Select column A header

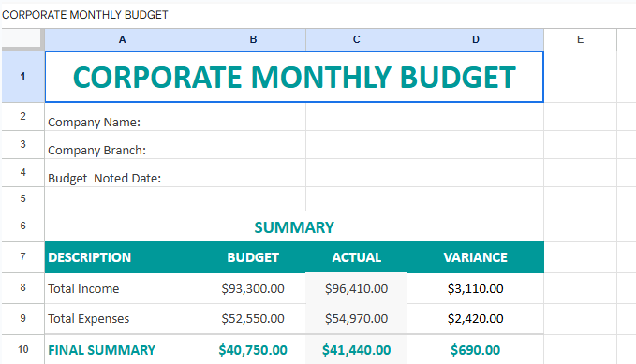pyautogui.click(x=122, y=39)
